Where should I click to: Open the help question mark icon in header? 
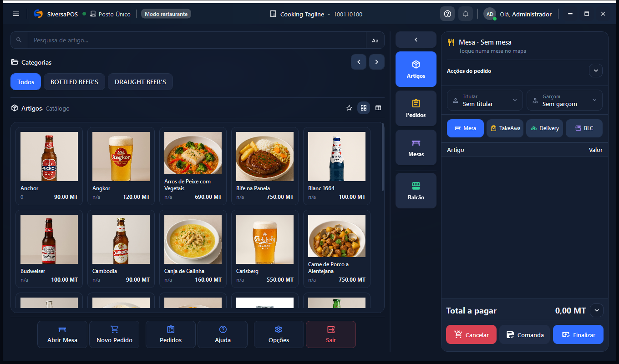point(447,14)
